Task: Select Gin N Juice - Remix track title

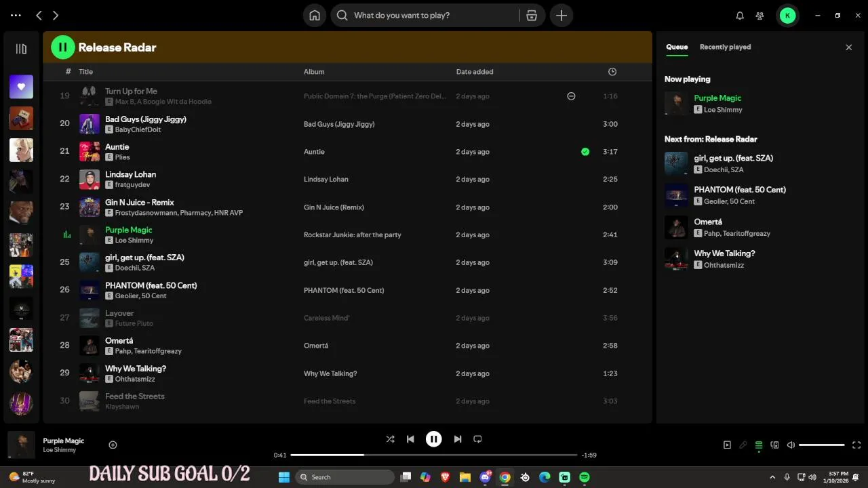Action: point(140,202)
